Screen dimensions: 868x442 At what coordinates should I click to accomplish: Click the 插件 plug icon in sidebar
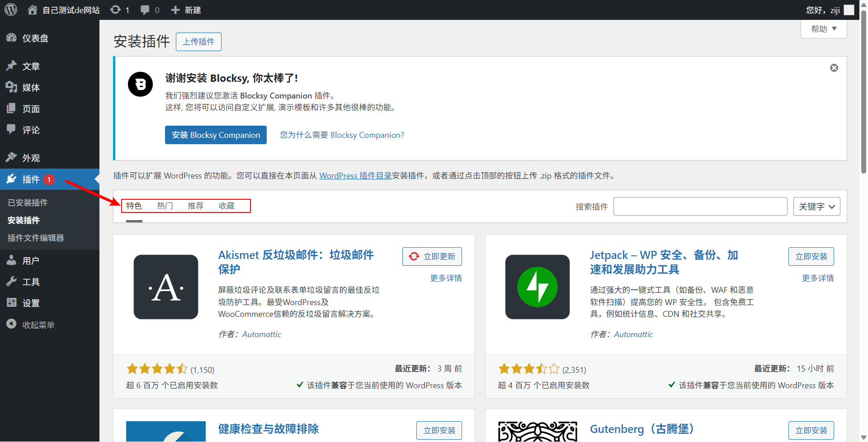(x=11, y=179)
